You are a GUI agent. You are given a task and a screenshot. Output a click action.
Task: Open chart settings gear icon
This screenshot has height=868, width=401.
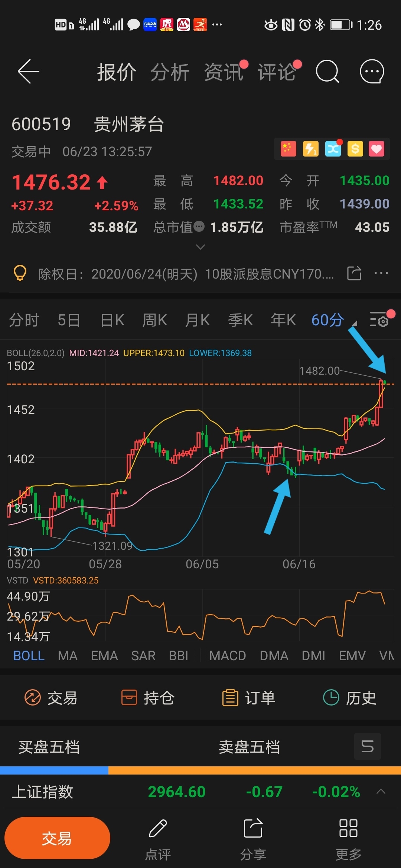click(x=379, y=320)
